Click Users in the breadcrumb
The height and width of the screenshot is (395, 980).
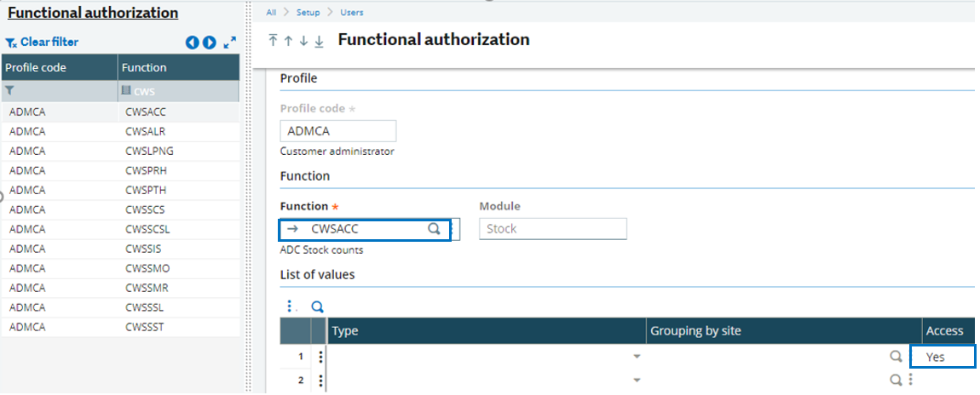(351, 13)
